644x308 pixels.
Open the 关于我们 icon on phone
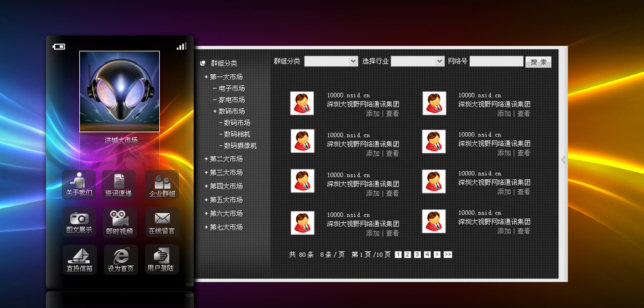[79, 184]
